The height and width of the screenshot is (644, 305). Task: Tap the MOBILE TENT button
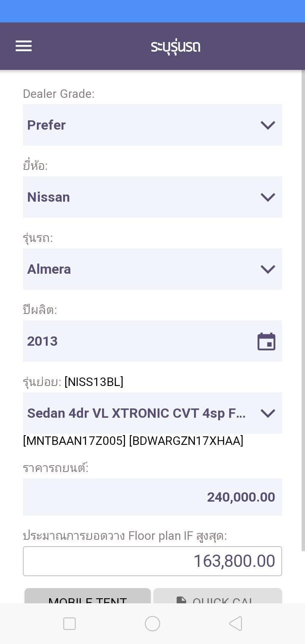pyautogui.click(x=88, y=597)
